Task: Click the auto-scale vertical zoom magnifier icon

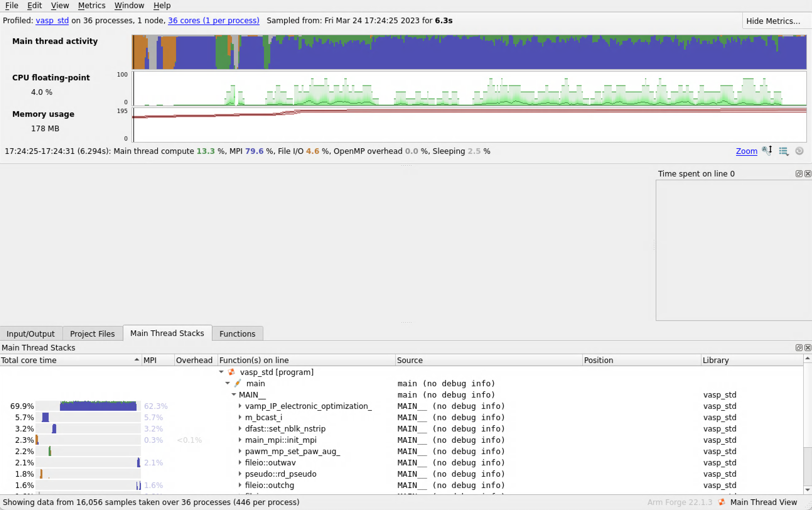Action: tap(767, 151)
